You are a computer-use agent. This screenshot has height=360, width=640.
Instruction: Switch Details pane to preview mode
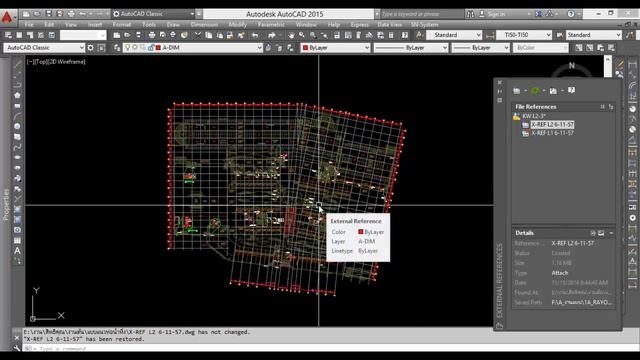pos(601,233)
